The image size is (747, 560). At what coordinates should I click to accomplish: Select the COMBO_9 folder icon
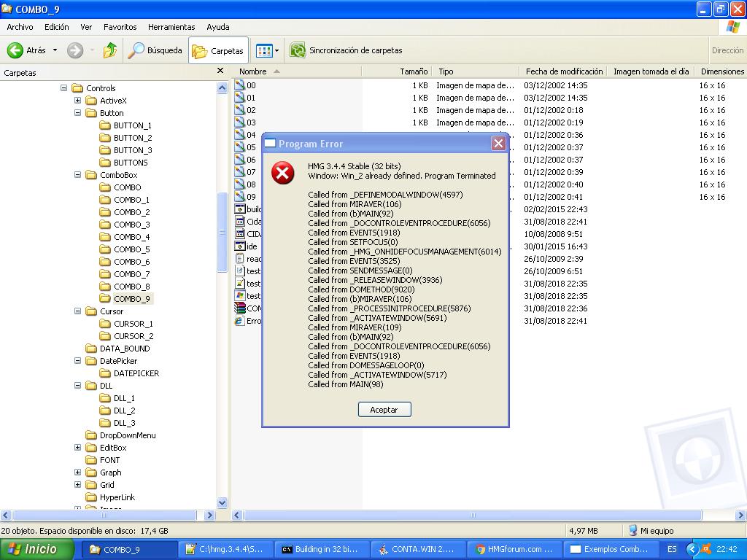point(105,298)
